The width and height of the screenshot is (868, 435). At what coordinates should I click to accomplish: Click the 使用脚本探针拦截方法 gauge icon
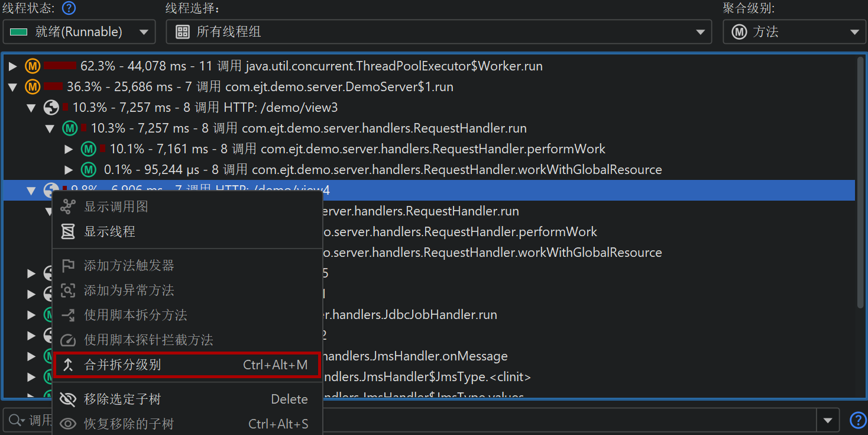coord(69,340)
